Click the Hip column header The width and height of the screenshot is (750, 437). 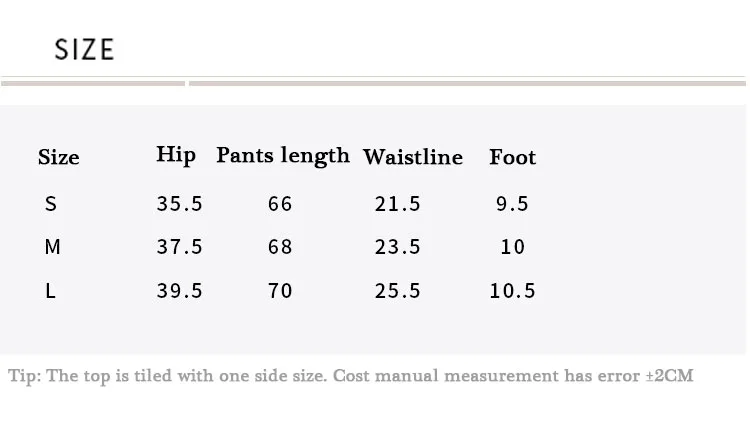click(176, 155)
